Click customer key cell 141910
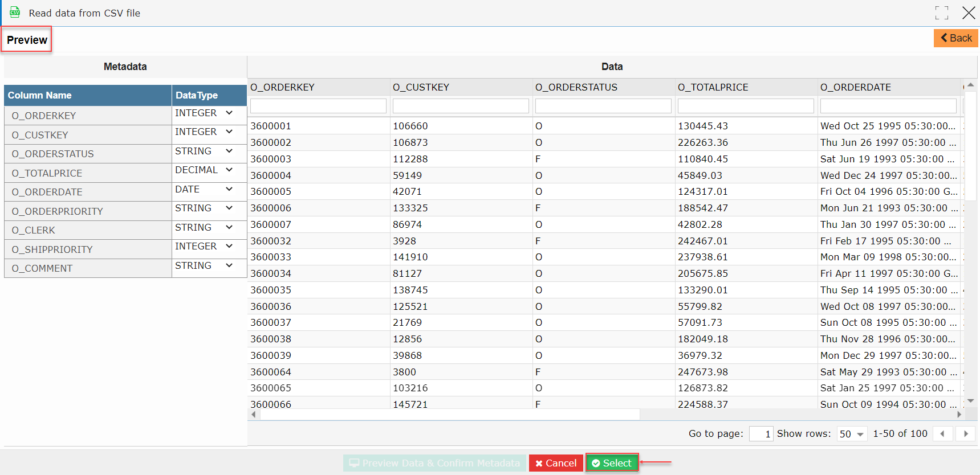 click(410, 257)
